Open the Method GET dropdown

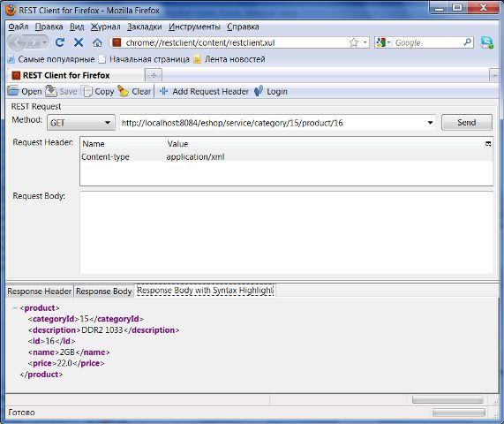tap(81, 123)
